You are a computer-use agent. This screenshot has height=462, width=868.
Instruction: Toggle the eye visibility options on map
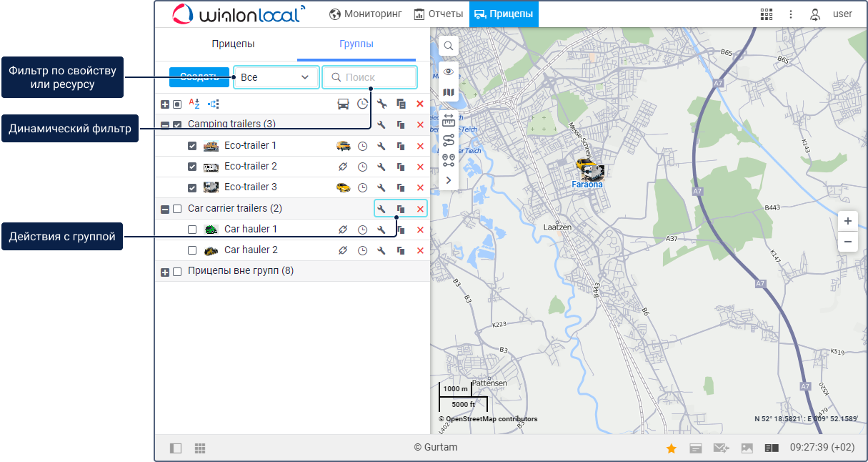[x=449, y=71]
